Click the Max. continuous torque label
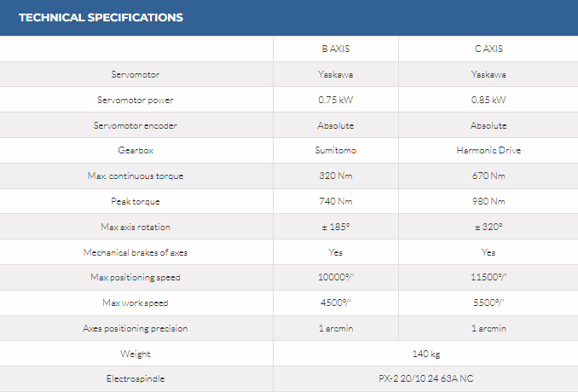Viewport: 578px width, 392px height. coord(136,176)
